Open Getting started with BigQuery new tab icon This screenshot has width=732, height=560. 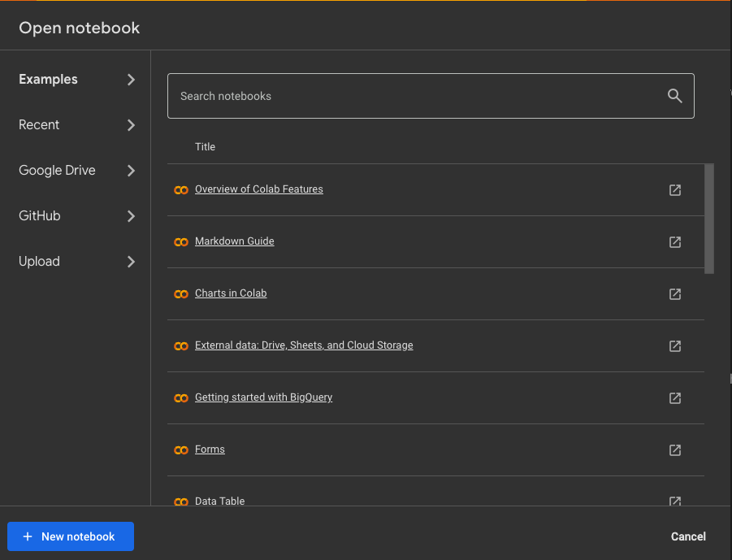click(x=675, y=398)
